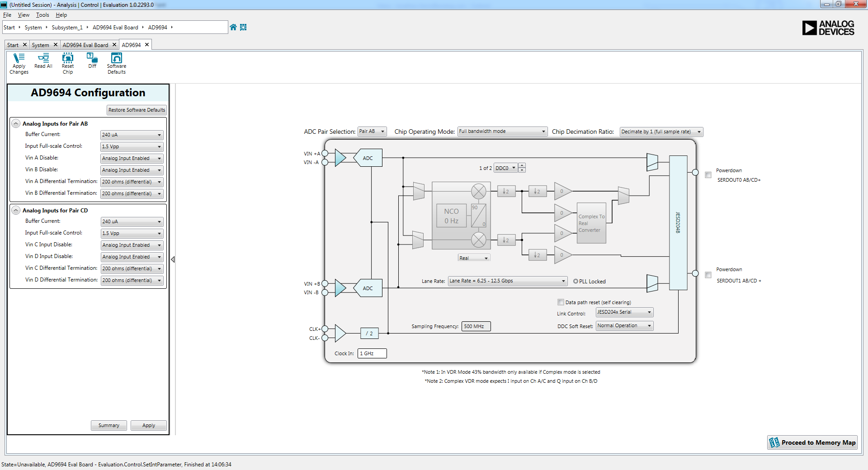Open the Tools menu
The width and height of the screenshot is (868, 470).
tap(42, 15)
